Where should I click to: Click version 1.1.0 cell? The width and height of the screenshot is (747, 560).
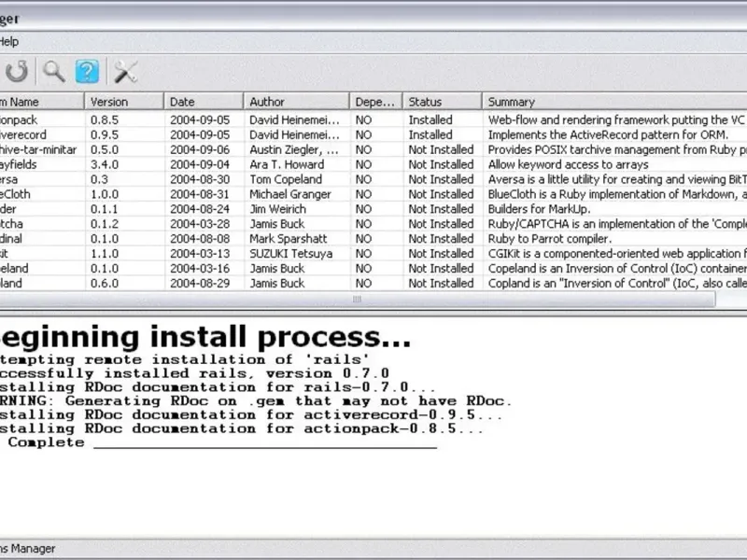(x=105, y=253)
